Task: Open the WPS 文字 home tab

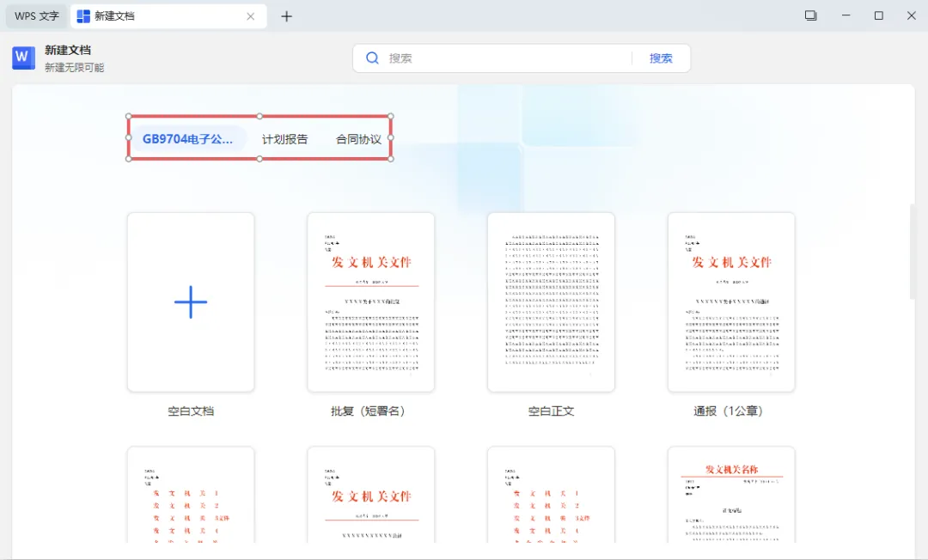Action: (x=37, y=16)
